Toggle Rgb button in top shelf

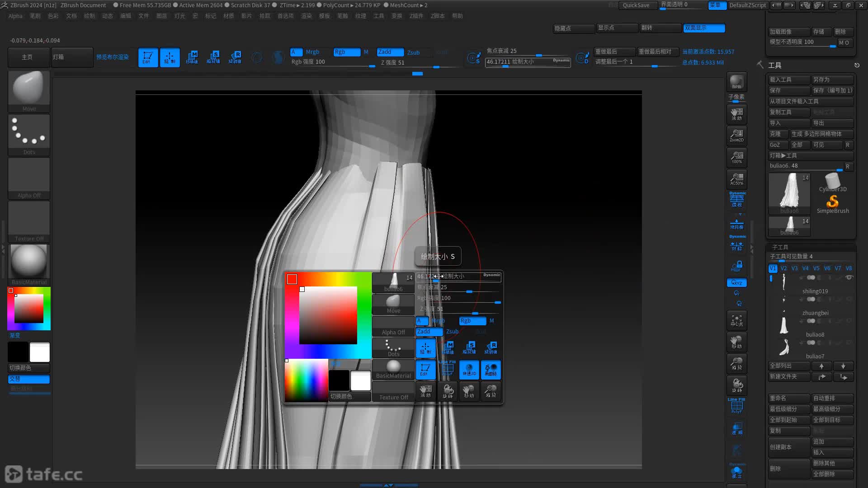(x=347, y=52)
